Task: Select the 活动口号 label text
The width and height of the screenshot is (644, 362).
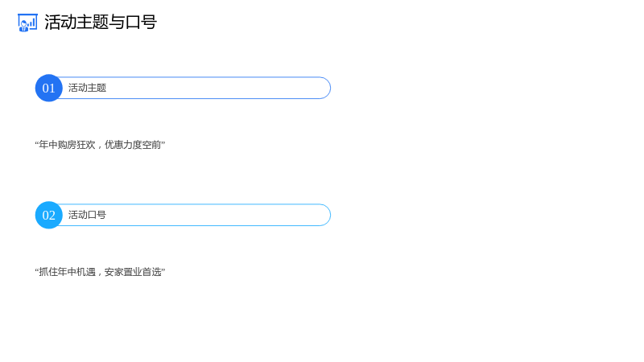Action: tap(87, 215)
